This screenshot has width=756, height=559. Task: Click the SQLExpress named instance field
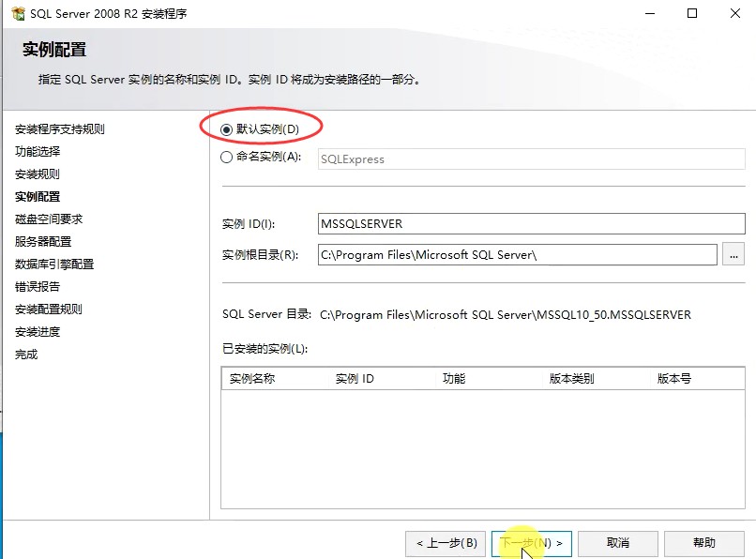coord(531,159)
